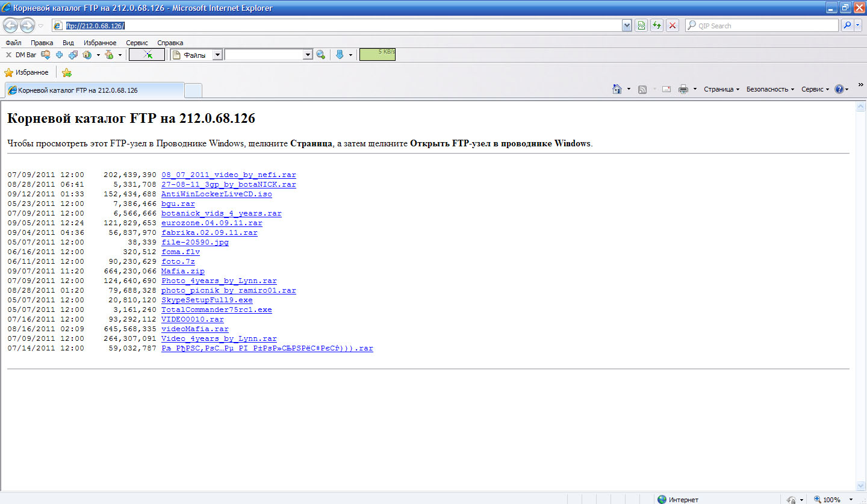Refresh the current FTP page
The image size is (867, 504).
coord(656,25)
